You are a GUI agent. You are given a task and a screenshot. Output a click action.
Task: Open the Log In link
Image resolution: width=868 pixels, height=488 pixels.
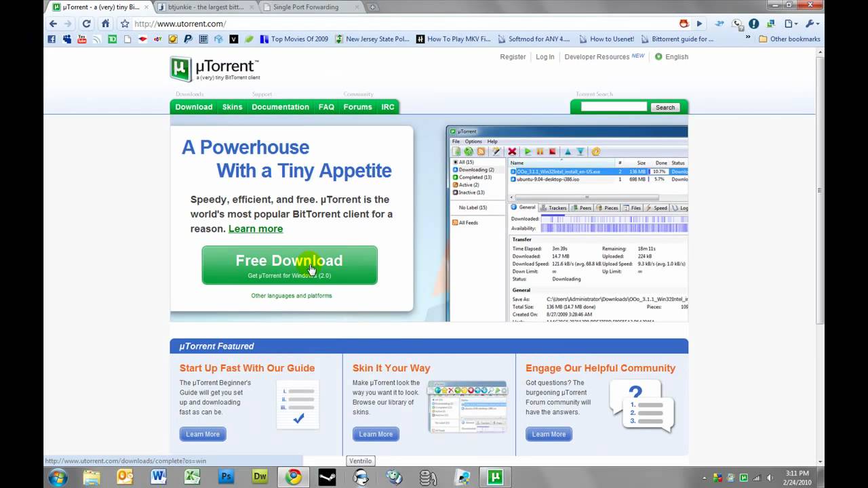(545, 57)
